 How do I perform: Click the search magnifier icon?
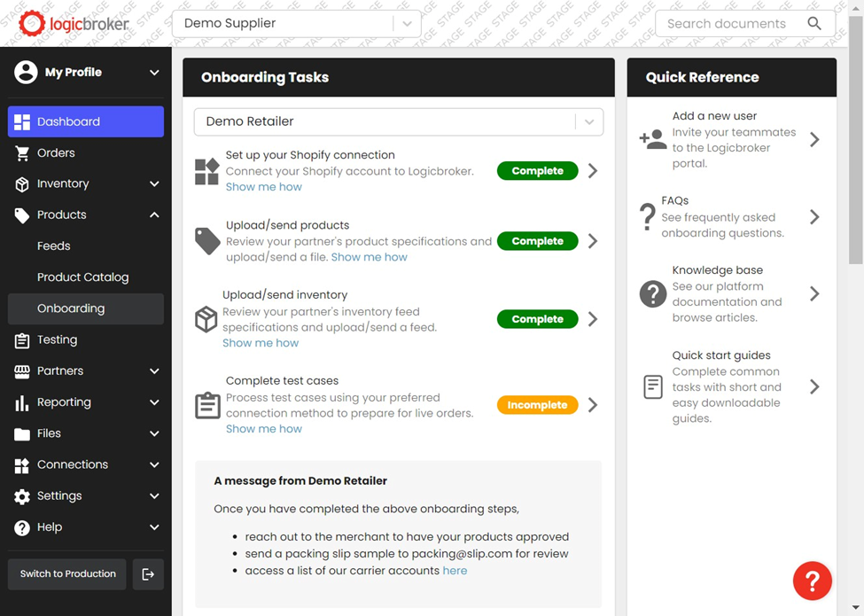814,24
